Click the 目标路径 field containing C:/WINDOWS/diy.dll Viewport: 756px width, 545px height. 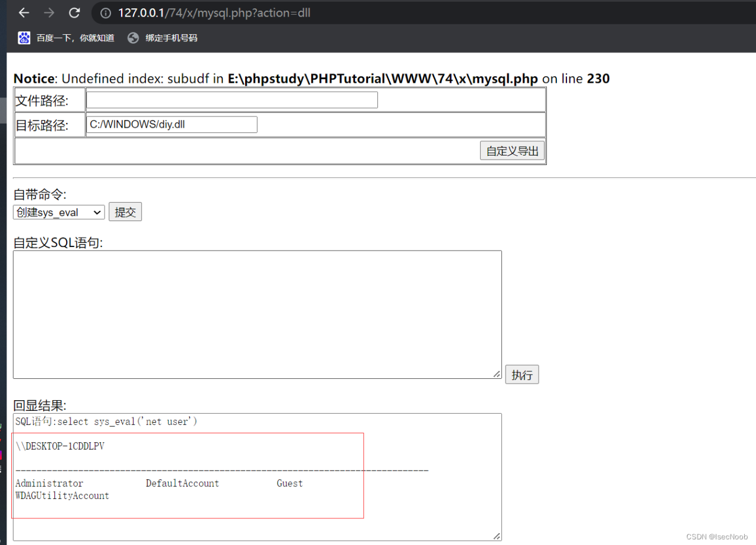click(x=172, y=125)
